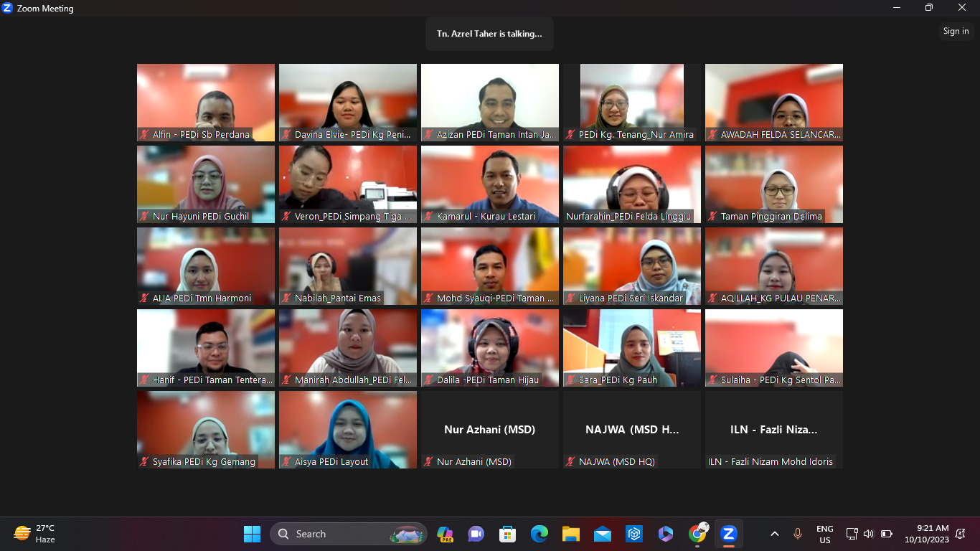The height and width of the screenshot is (551, 980).
Task: Click the Sign in button
Action: coord(956,31)
